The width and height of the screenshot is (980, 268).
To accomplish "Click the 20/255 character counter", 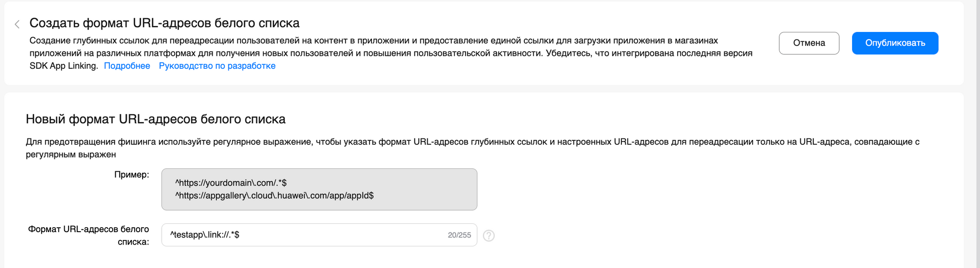I will (x=459, y=236).
